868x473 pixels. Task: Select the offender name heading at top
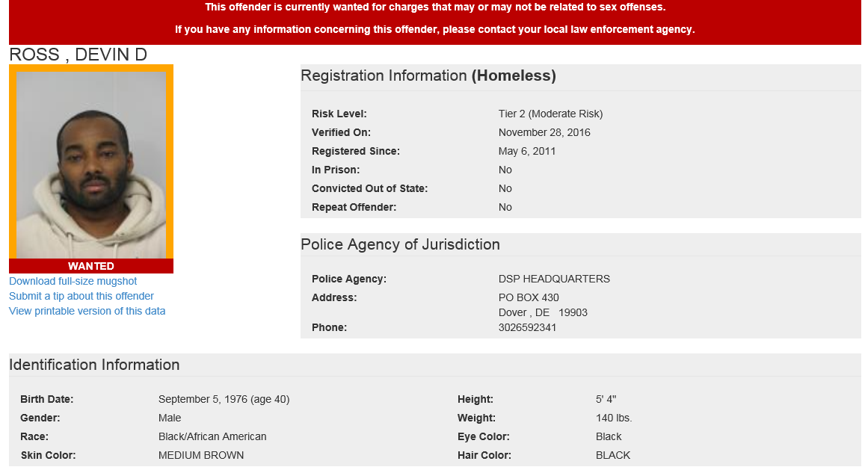click(x=79, y=55)
